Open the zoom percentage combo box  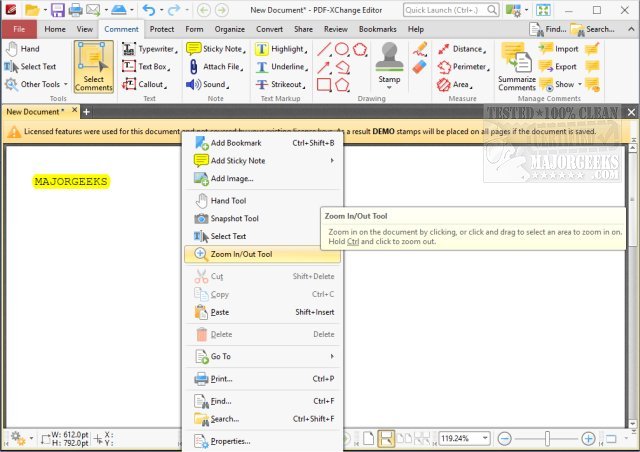pyautogui.click(x=464, y=439)
